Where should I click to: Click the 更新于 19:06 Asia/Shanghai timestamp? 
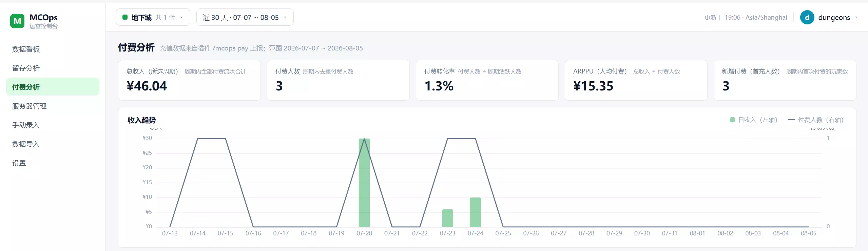click(746, 17)
